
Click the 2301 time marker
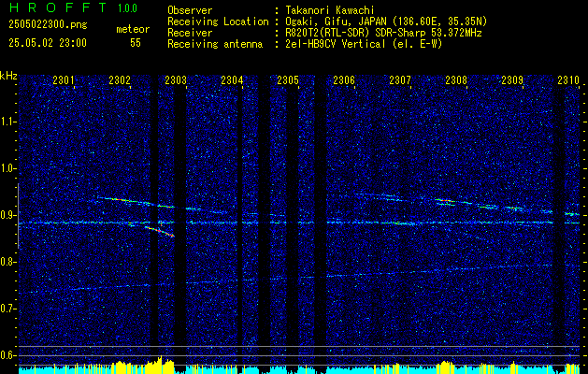pos(64,79)
